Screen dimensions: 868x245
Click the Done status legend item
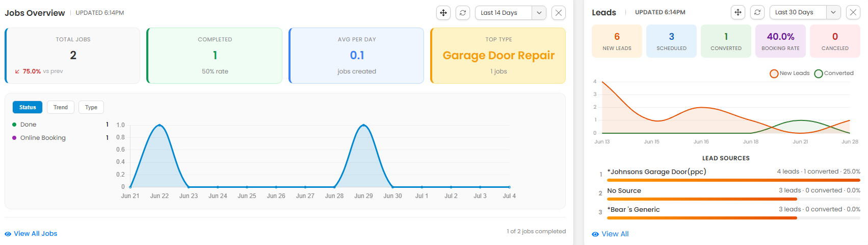pyautogui.click(x=60, y=125)
